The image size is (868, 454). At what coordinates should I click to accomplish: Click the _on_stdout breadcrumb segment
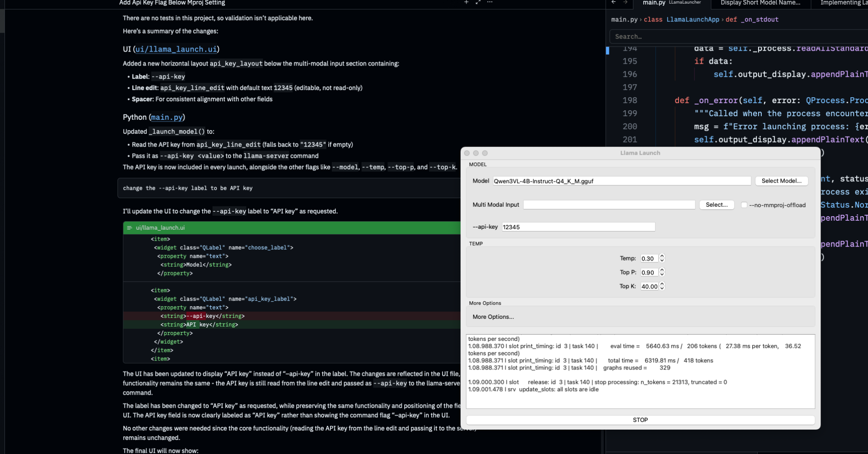click(759, 19)
